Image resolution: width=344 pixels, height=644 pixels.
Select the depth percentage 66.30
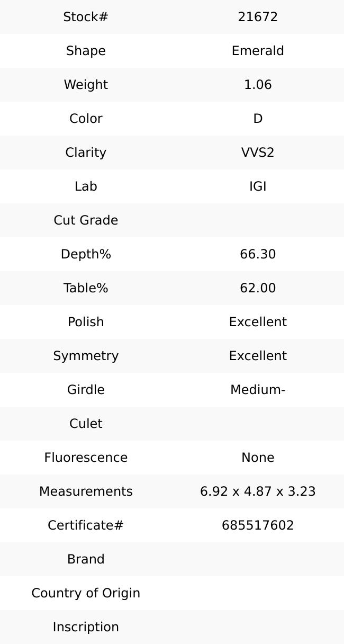tap(258, 254)
